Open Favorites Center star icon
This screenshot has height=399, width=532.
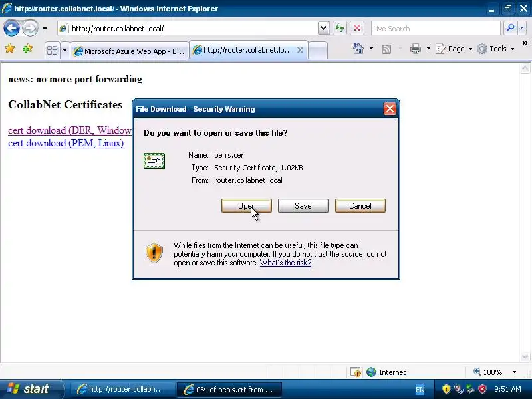click(10, 49)
